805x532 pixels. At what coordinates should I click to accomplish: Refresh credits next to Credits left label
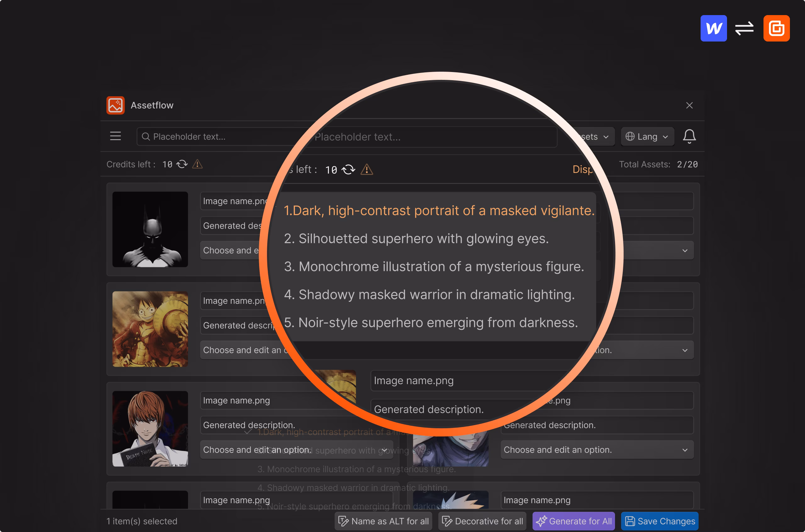[x=182, y=164]
